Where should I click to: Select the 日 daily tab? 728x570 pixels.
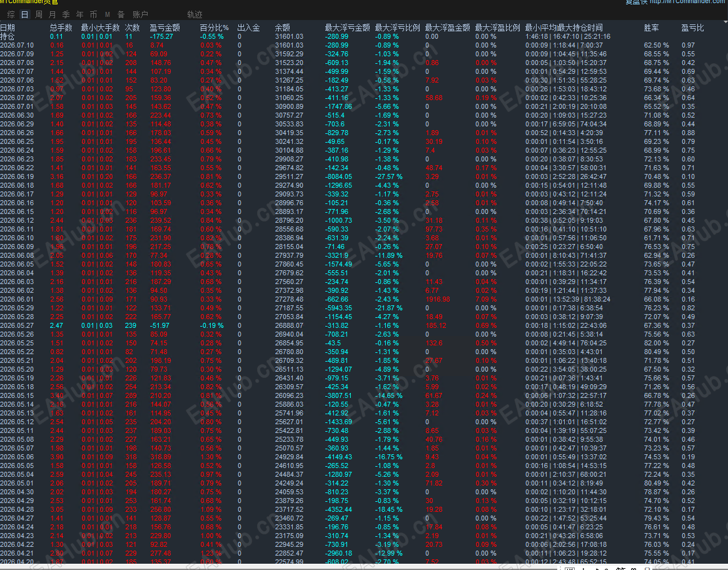(x=24, y=15)
